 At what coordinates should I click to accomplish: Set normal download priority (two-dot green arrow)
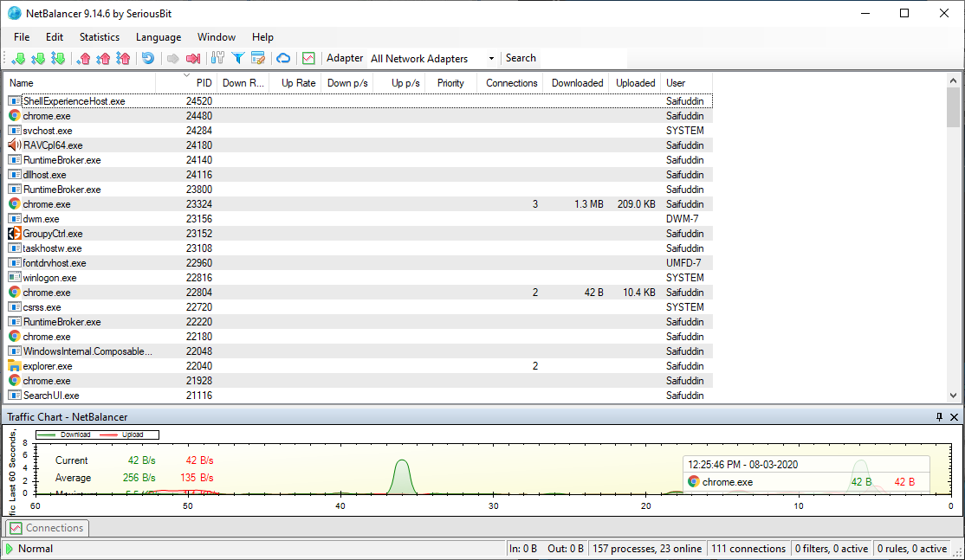38,58
